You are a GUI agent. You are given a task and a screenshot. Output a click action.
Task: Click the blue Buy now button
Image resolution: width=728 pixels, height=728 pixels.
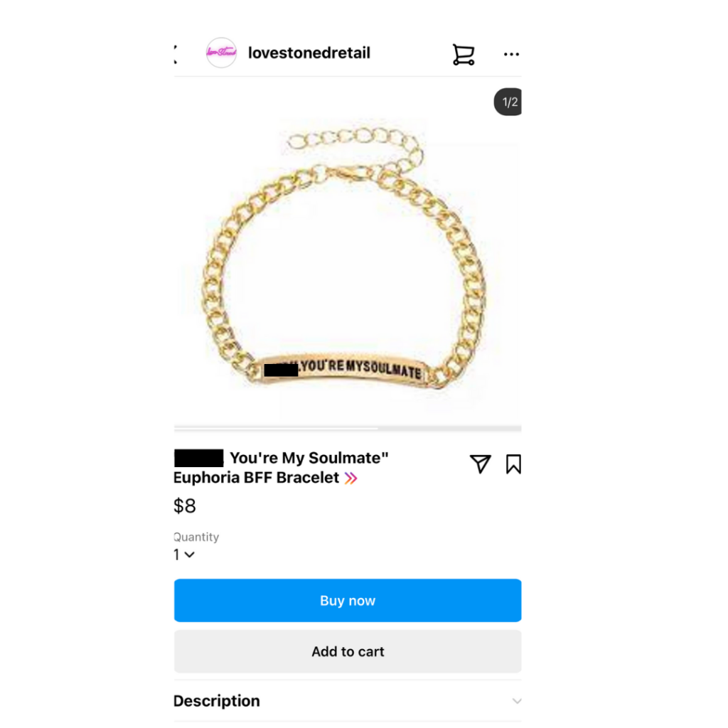click(x=348, y=600)
